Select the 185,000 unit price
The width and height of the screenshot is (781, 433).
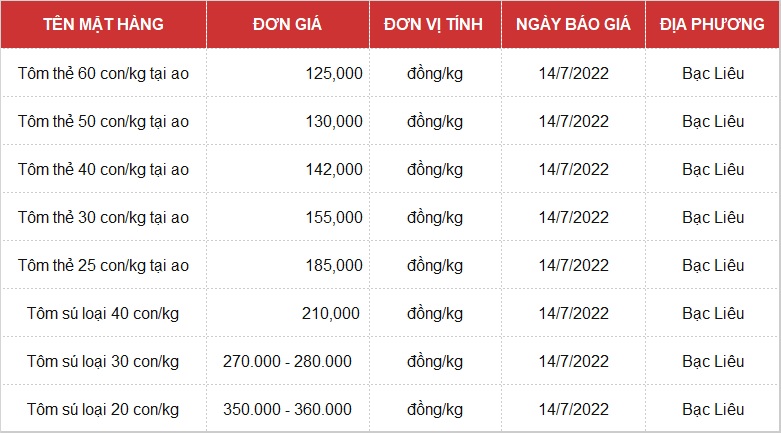(x=334, y=265)
